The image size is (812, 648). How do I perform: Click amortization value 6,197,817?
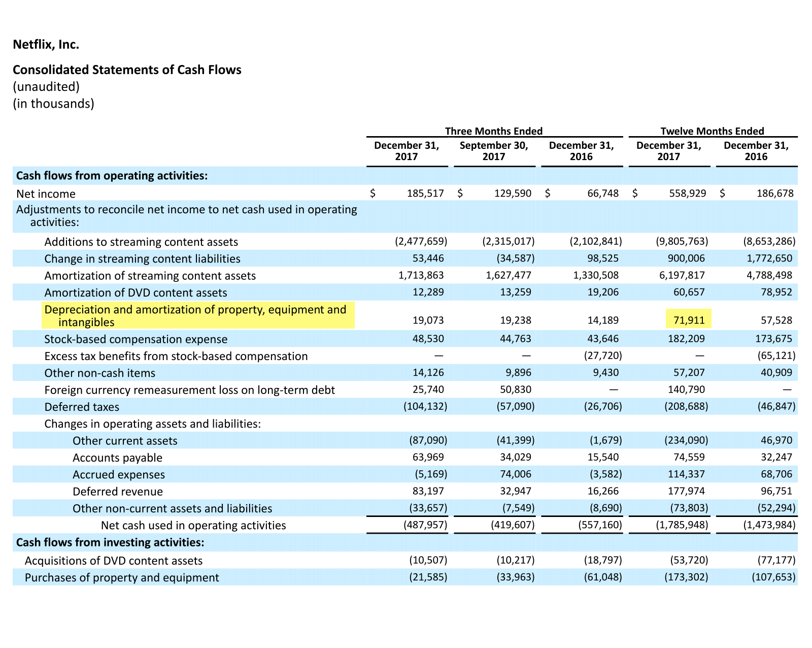tap(682, 275)
